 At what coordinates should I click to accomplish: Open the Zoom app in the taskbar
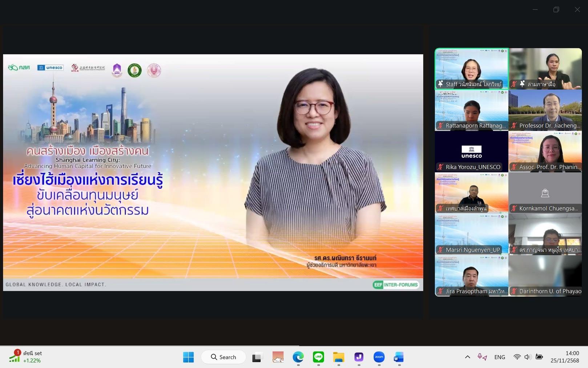[x=379, y=357]
